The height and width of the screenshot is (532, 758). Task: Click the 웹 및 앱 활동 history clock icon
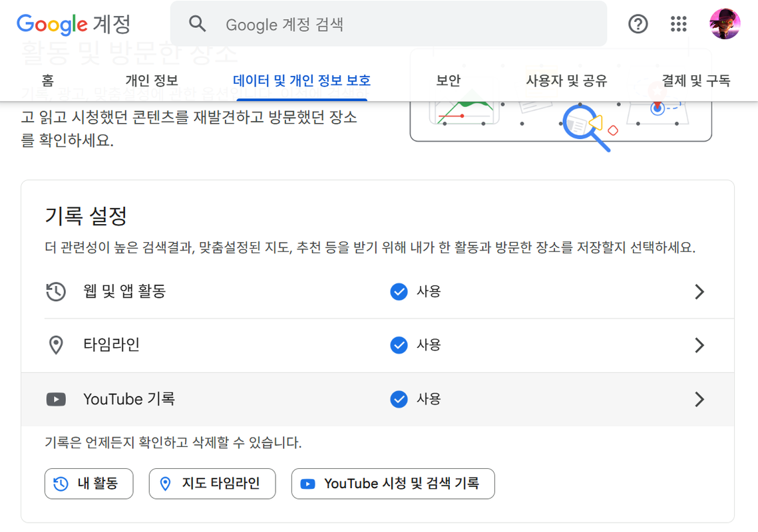56,291
